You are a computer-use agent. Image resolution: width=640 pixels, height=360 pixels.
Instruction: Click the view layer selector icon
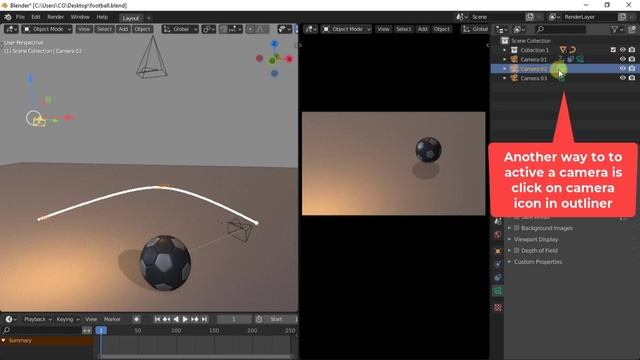tap(554, 17)
